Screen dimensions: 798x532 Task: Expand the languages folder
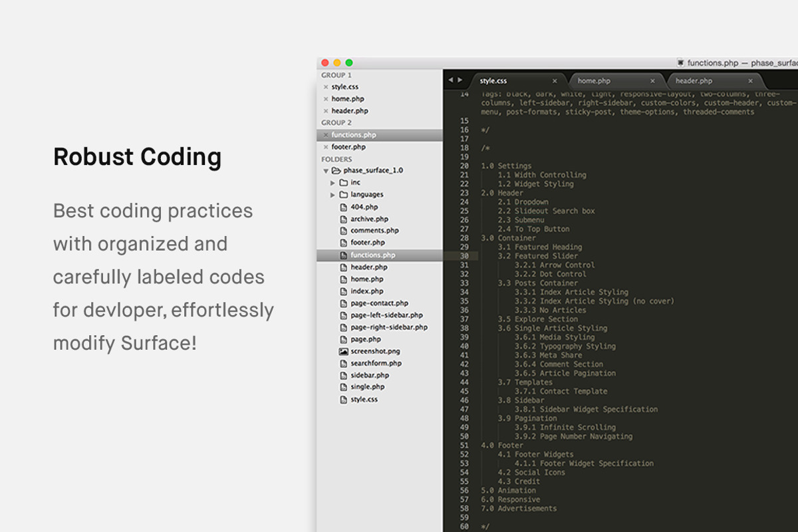[x=332, y=195]
